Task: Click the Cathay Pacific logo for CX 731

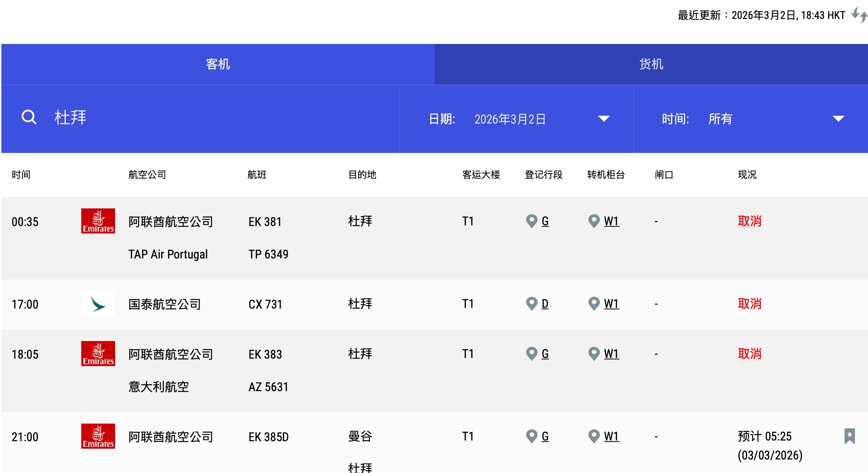Action: 98,303
